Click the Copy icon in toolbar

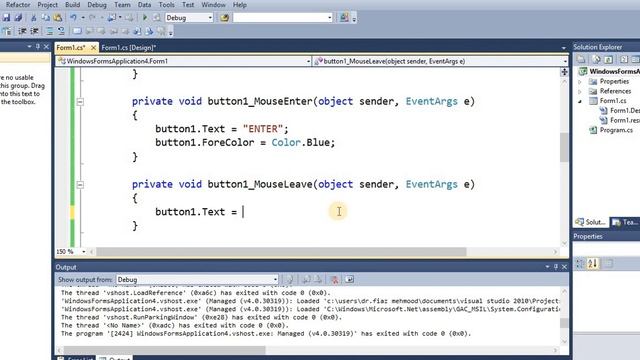(x=45, y=18)
